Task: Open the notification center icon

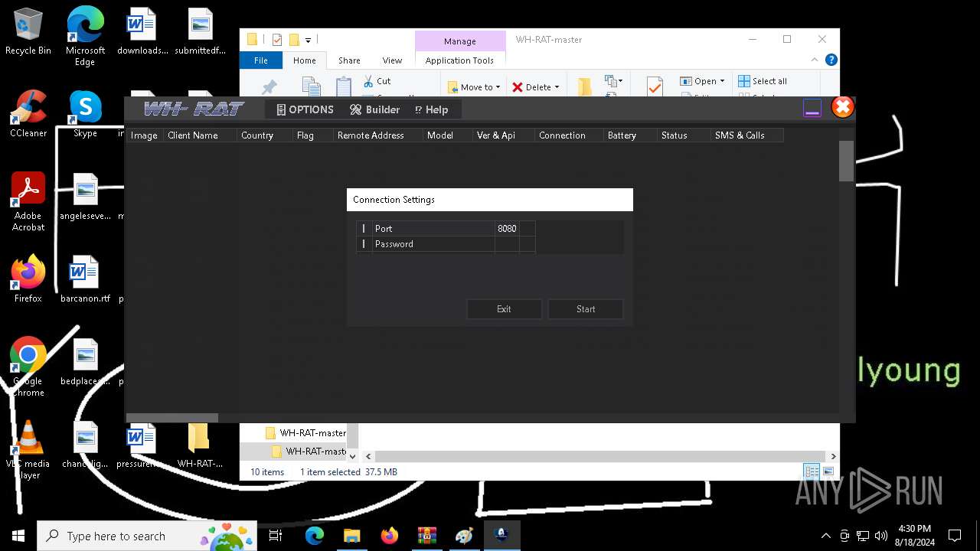Action: click(955, 536)
